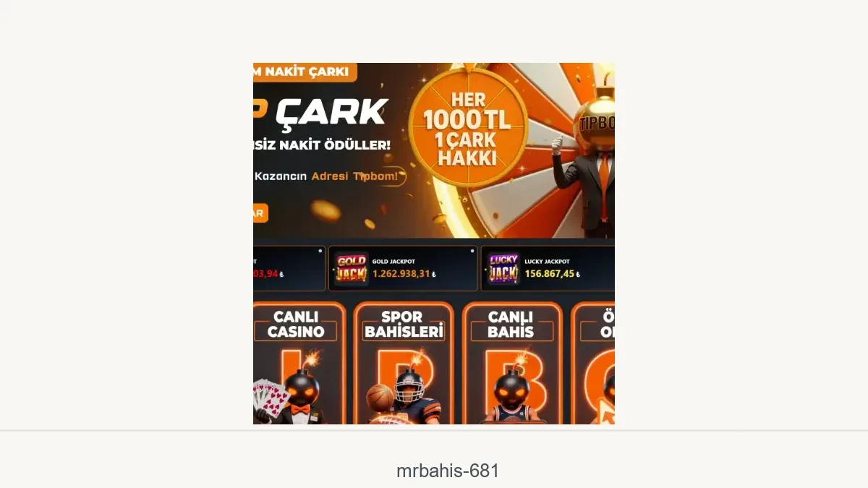Click the orange button below Kazancın Adresi
The image size is (868, 488).
point(260,213)
